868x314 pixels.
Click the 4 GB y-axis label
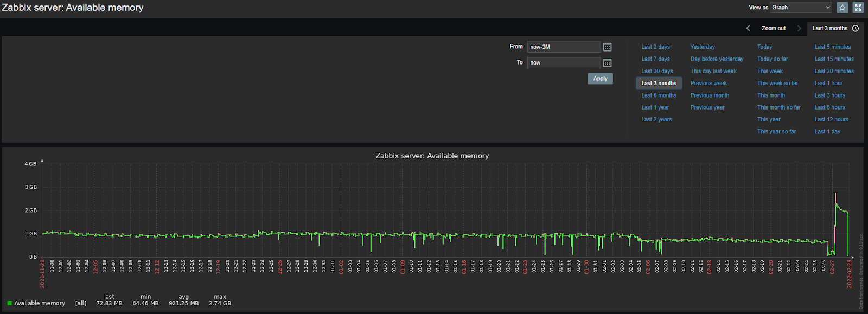[30, 164]
